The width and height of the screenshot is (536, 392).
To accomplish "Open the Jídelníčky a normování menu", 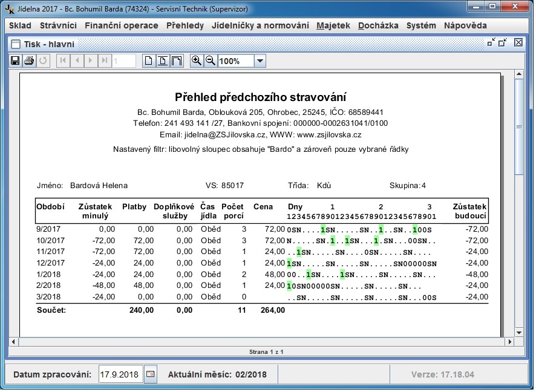I will tap(260, 26).
